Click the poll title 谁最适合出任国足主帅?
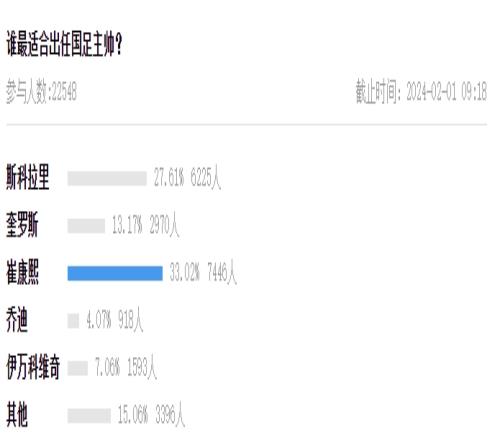The width and height of the screenshot is (500, 440). pyautogui.click(x=64, y=45)
